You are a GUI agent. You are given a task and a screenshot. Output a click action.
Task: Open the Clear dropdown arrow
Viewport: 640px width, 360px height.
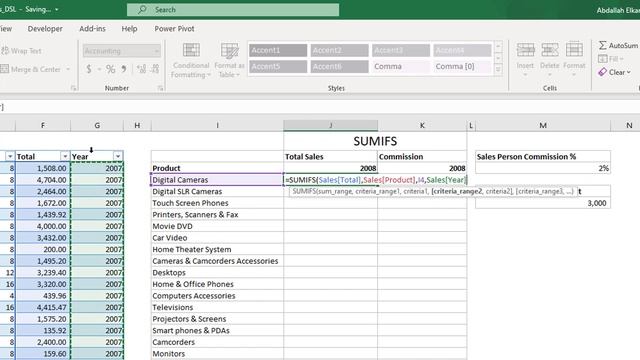(629, 72)
